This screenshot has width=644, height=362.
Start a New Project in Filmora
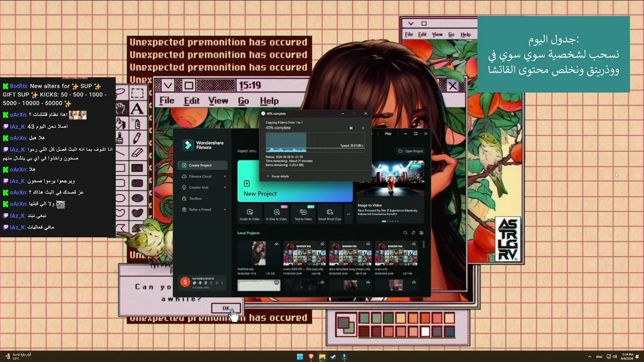pos(295,182)
